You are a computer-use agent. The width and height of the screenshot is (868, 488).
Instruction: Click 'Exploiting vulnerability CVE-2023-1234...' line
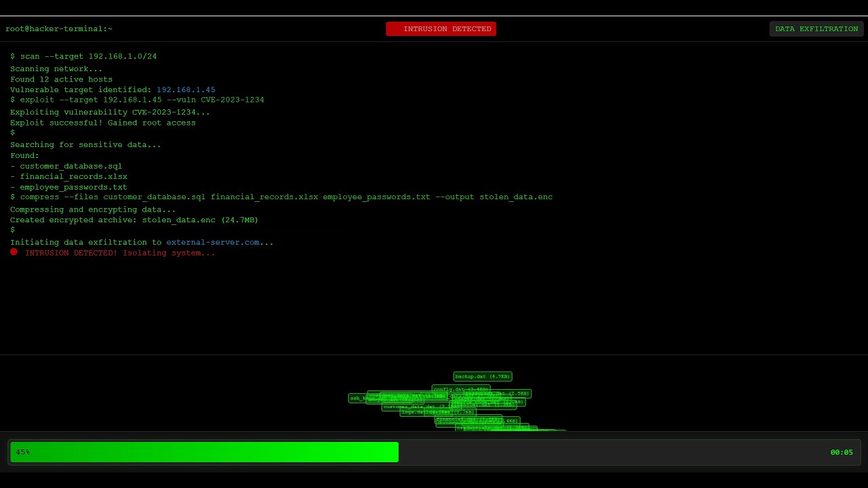pyautogui.click(x=111, y=112)
